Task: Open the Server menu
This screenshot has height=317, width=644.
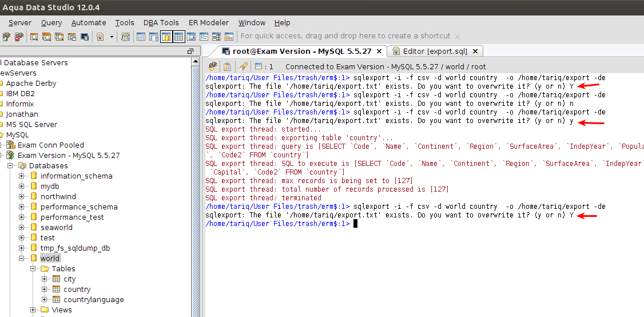Action: (x=19, y=23)
